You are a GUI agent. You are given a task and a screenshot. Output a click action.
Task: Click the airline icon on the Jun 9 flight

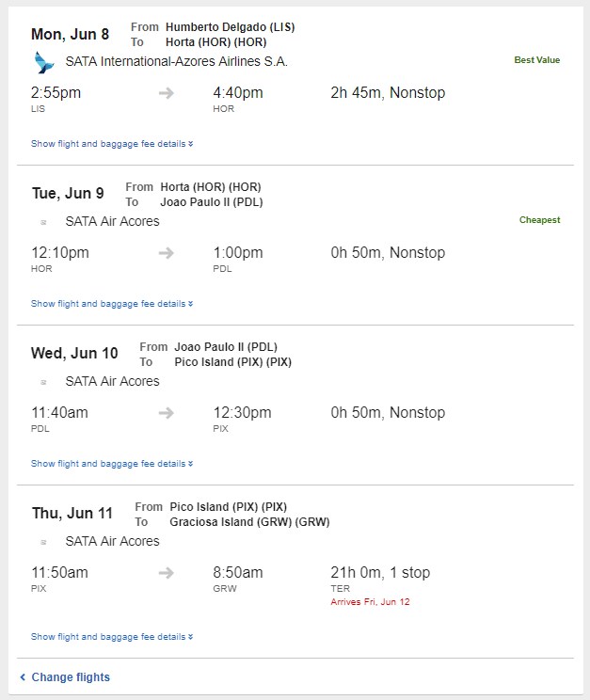[x=43, y=222]
